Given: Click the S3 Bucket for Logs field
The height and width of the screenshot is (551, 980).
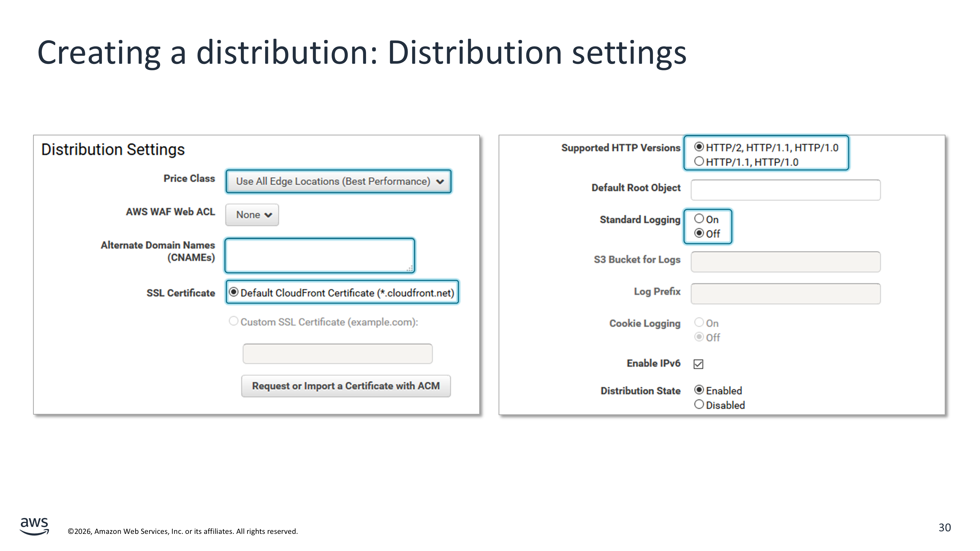Looking at the screenshot, I should coord(785,262).
